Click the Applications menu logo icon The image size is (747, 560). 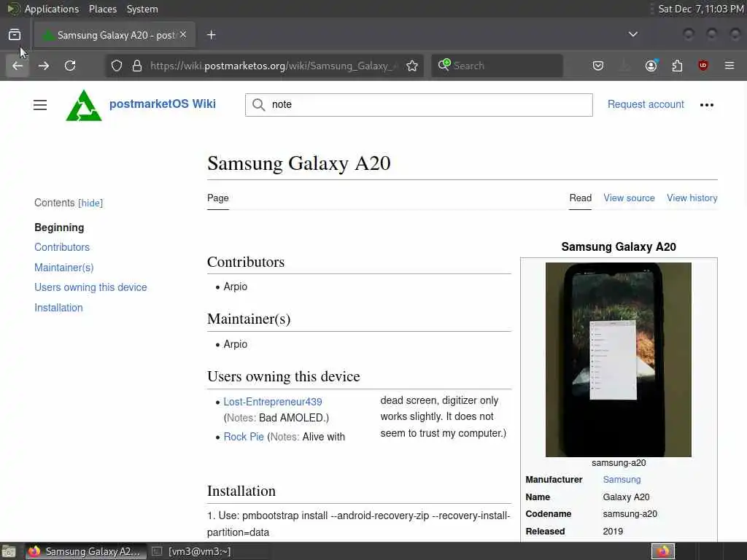pyautogui.click(x=13, y=9)
